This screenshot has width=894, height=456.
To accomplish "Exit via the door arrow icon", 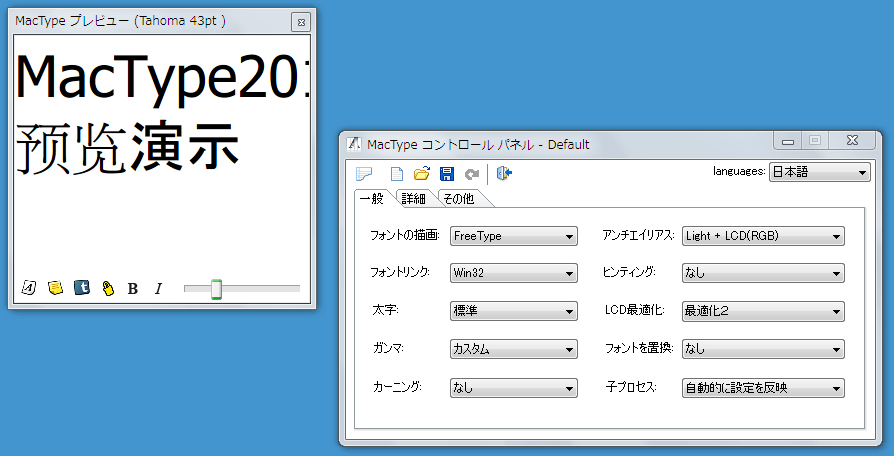I will click(x=505, y=174).
